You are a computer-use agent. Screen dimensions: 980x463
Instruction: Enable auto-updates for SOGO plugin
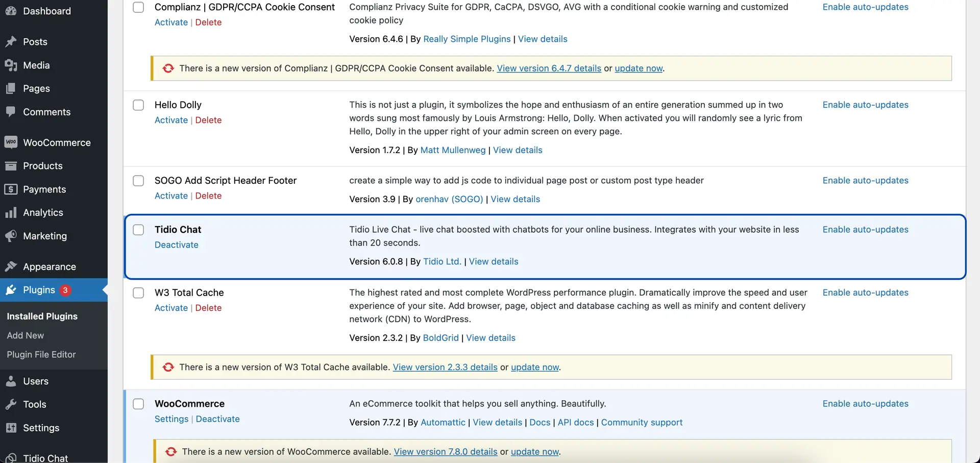[x=866, y=180]
